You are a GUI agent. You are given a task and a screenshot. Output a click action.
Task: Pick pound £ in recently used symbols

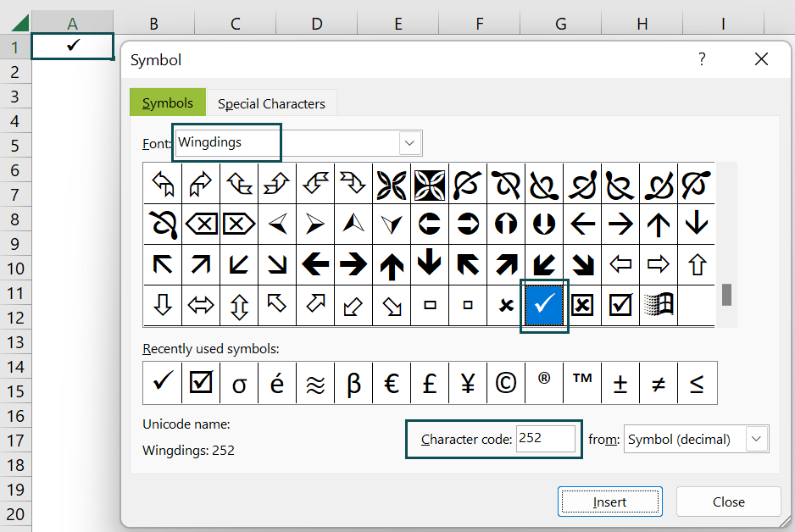point(430,383)
